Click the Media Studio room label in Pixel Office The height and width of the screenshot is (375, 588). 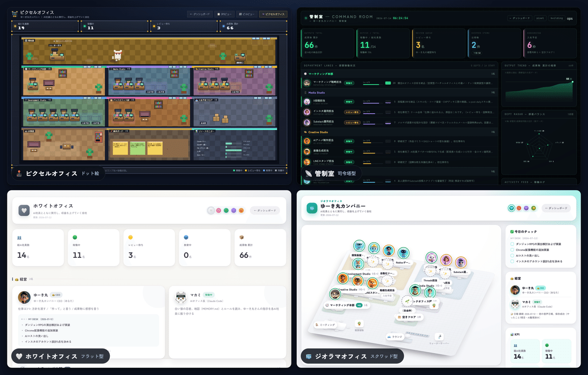tap(121, 69)
